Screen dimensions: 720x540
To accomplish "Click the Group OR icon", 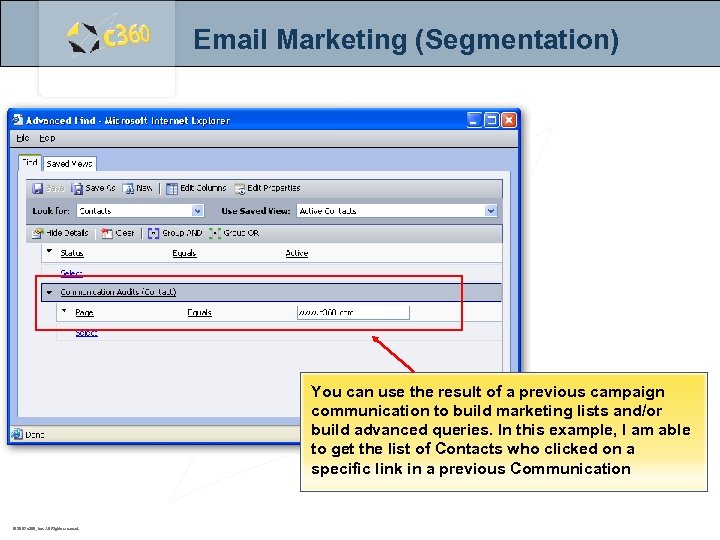I will (x=214, y=233).
